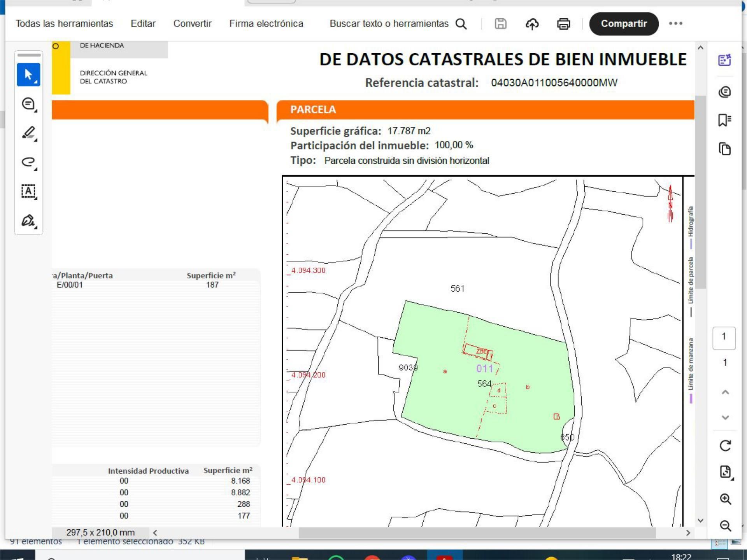Click the surface value 17.787 m2

pos(409,131)
